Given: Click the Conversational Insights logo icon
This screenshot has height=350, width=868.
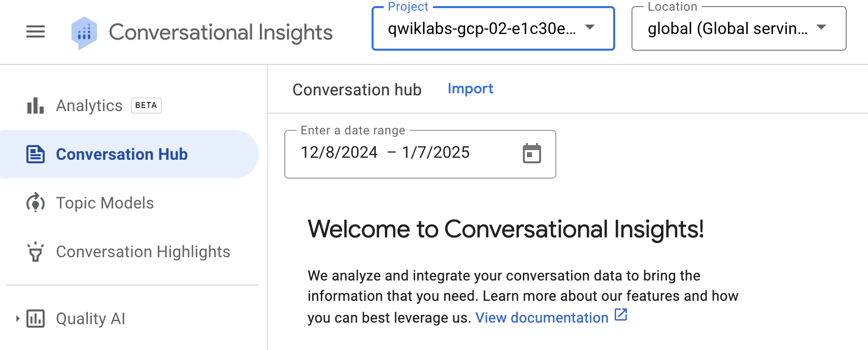Looking at the screenshot, I should 84,33.
